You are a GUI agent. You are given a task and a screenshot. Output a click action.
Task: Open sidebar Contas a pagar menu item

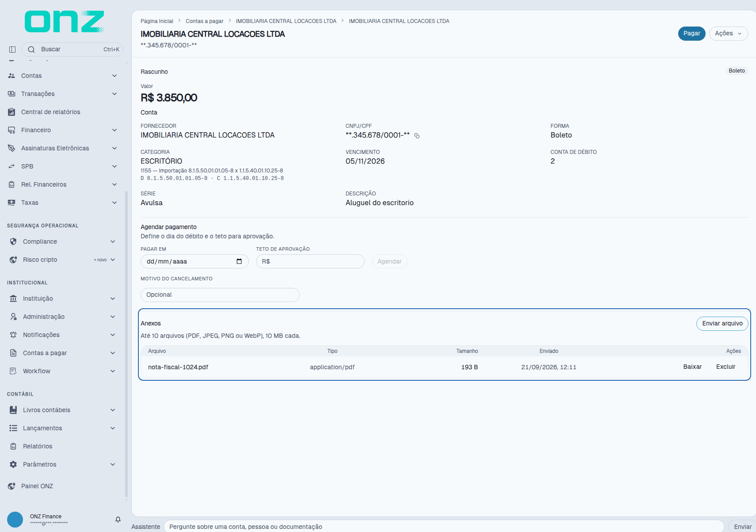coord(62,353)
